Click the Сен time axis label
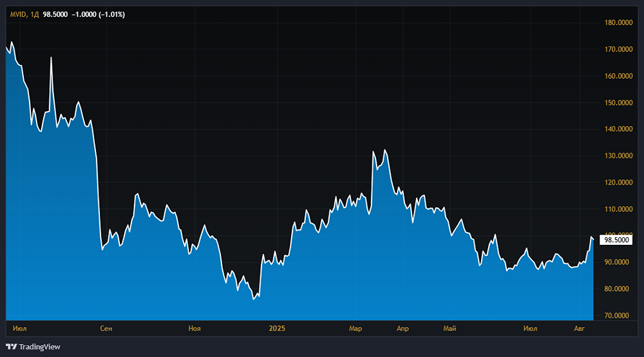 pyautogui.click(x=106, y=328)
